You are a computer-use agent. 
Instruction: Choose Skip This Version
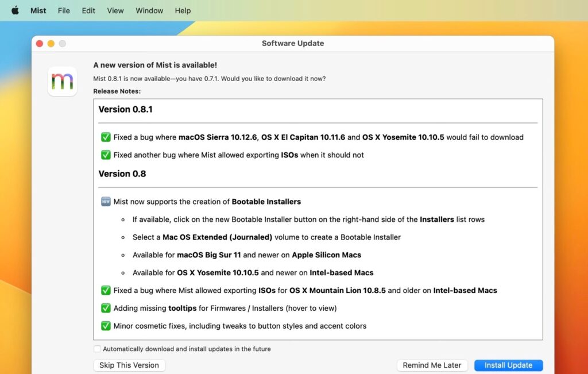click(129, 365)
